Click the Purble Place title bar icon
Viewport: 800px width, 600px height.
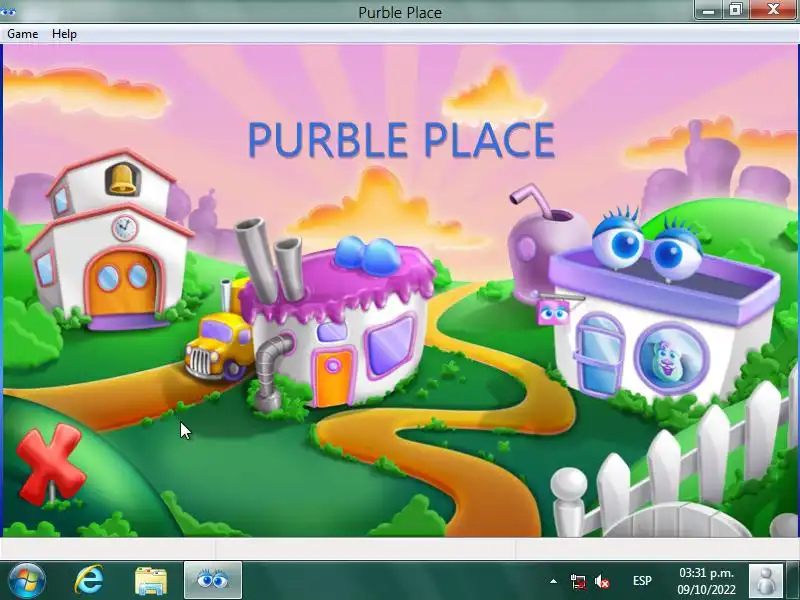pos(8,11)
